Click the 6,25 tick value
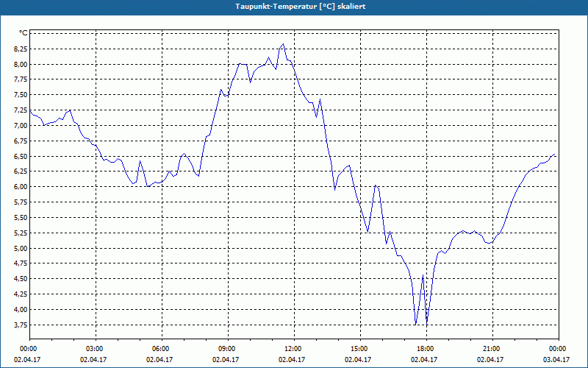This screenshot has height=368, width=588. (21, 171)
